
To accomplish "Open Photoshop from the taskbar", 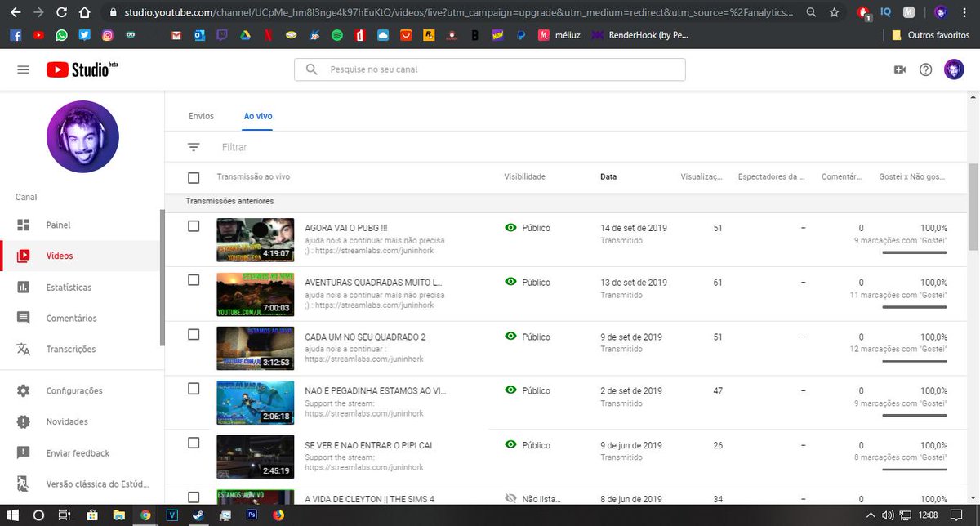I will point(252,515).
